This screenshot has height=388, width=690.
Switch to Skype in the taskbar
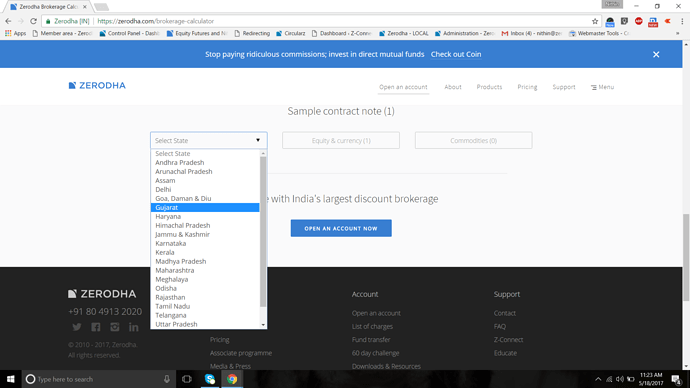coord(210,379)
